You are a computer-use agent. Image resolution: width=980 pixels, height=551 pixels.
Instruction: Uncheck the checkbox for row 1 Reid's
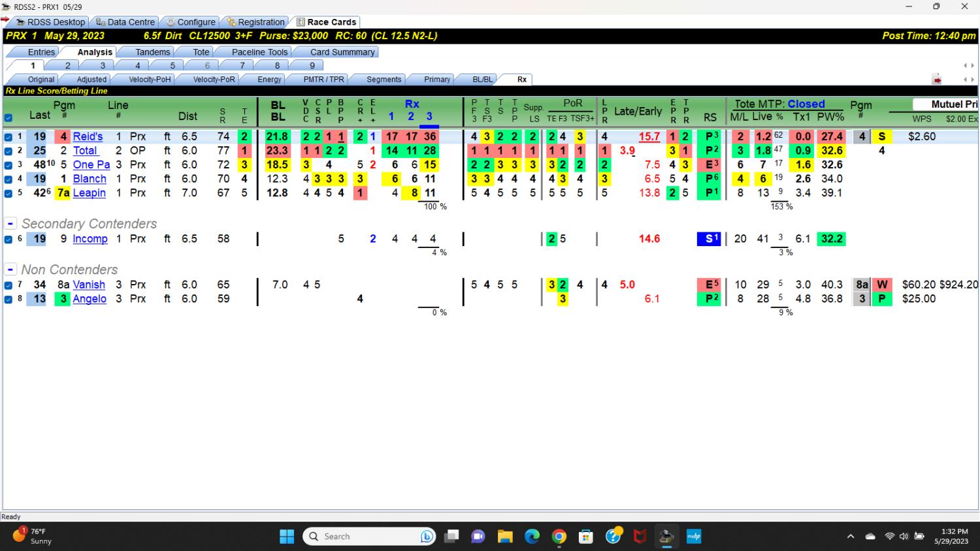tap(8, 137)
